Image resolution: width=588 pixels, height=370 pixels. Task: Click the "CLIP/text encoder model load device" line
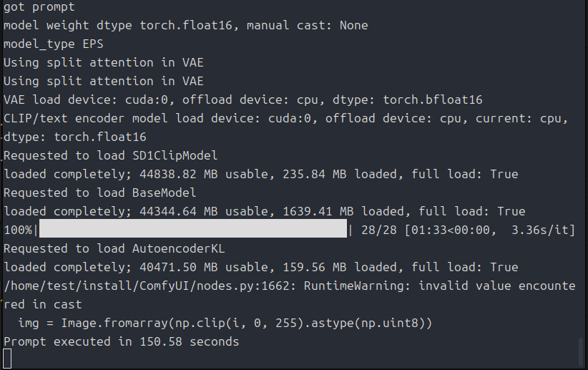286,118
